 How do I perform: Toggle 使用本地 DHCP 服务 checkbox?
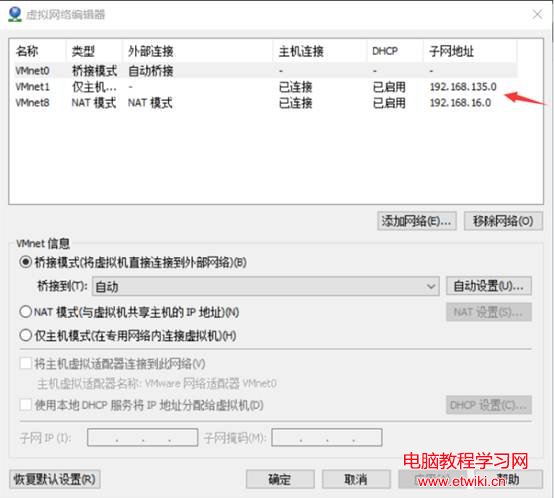25,405
